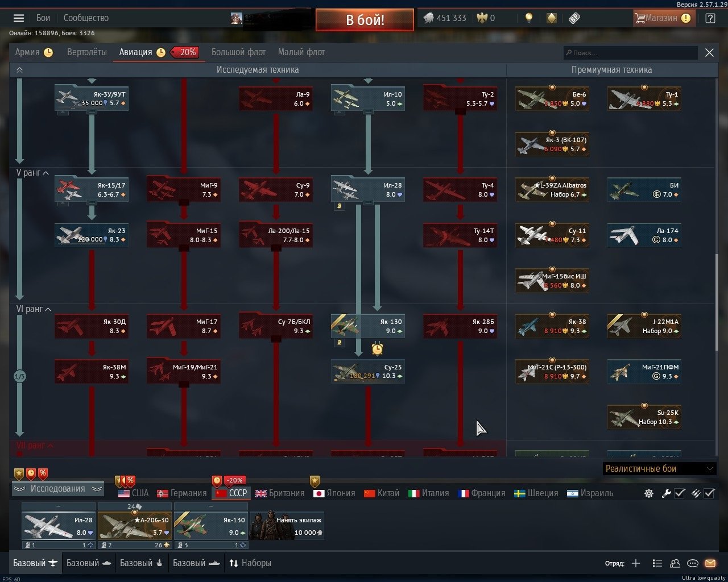This screenshot has width=728, height=582.
Task: Select the Su-25K premium card
Action: 644,417
